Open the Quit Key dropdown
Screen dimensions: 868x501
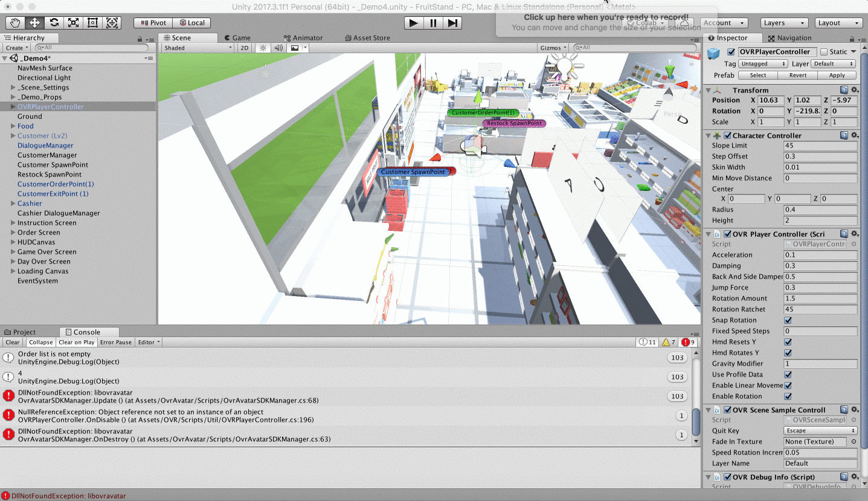pos(820,431)
